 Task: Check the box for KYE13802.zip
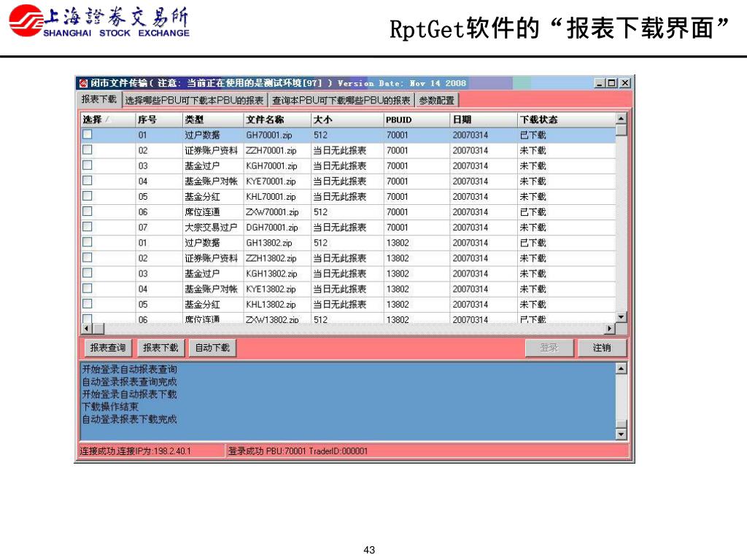tap(88, 289)
